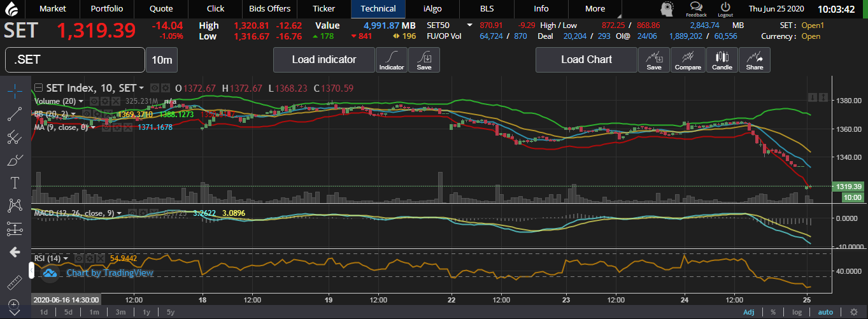Toggle the log scale option
Viewport: 868px width, 319px height.
[x=797, y=312]
